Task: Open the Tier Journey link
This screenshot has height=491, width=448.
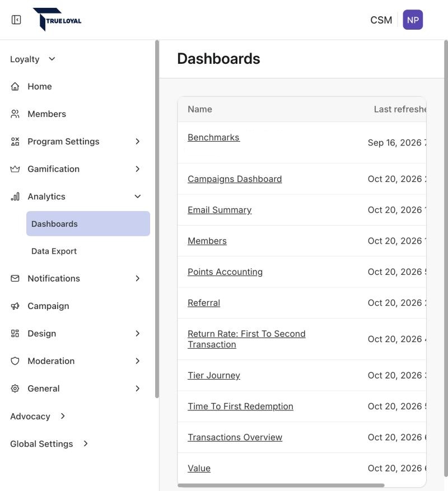Action: (214, 375)
